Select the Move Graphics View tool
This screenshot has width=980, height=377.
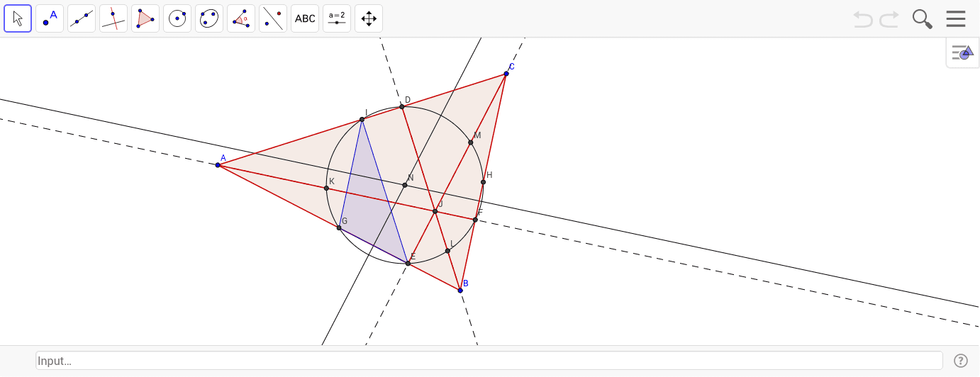tap(369, 18)
